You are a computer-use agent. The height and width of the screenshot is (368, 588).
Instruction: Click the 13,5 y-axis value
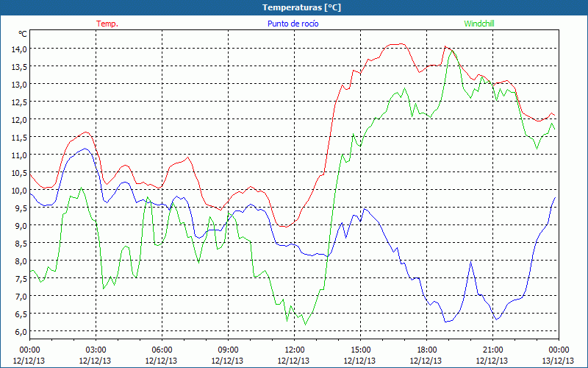(19, 66)
